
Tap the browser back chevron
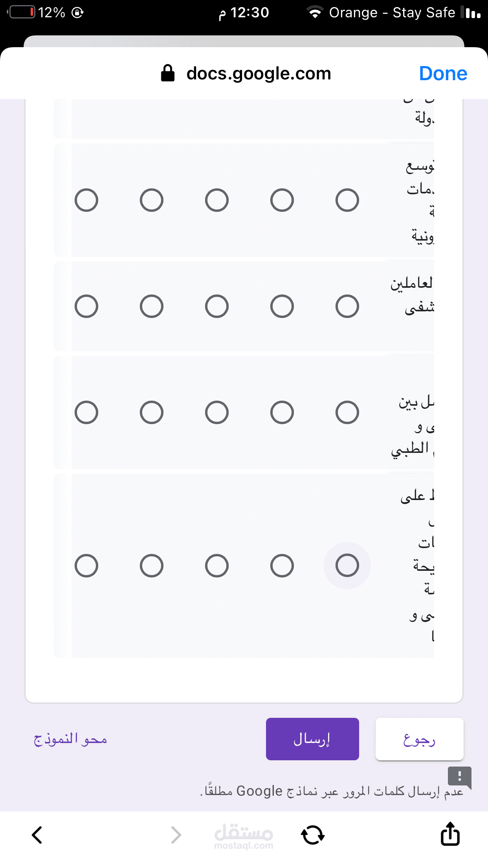point(37,835)
